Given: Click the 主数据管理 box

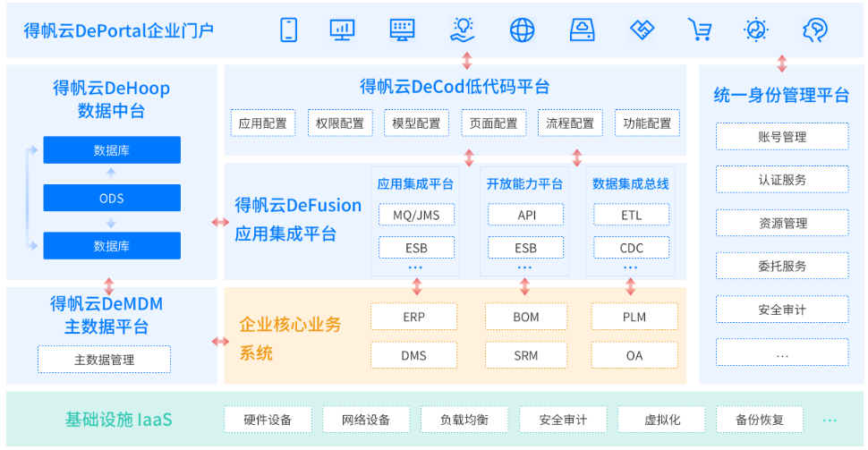Looking at the screenshot, I should [104, 360].
